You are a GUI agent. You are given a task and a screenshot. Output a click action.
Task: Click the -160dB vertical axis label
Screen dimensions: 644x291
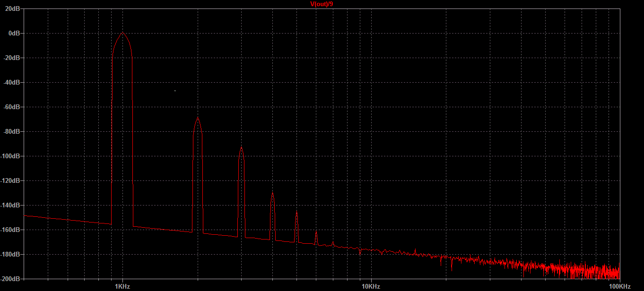coord(11,230)
